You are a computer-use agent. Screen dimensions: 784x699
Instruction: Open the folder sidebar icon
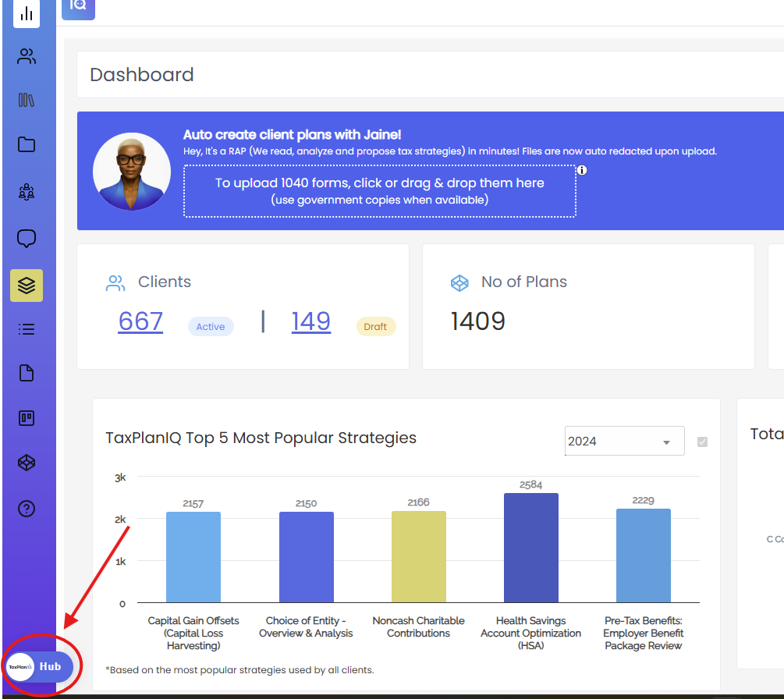point(27,144)
